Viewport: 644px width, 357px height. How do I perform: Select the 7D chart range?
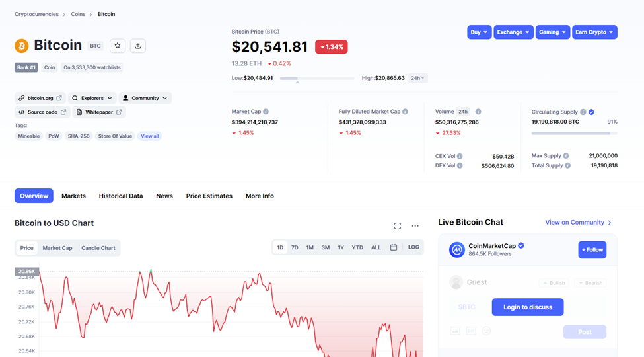(x=295, y=247)
